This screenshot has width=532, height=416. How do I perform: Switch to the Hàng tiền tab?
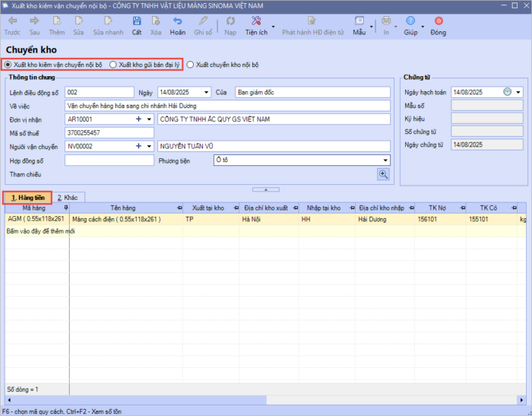pos(27,197)
